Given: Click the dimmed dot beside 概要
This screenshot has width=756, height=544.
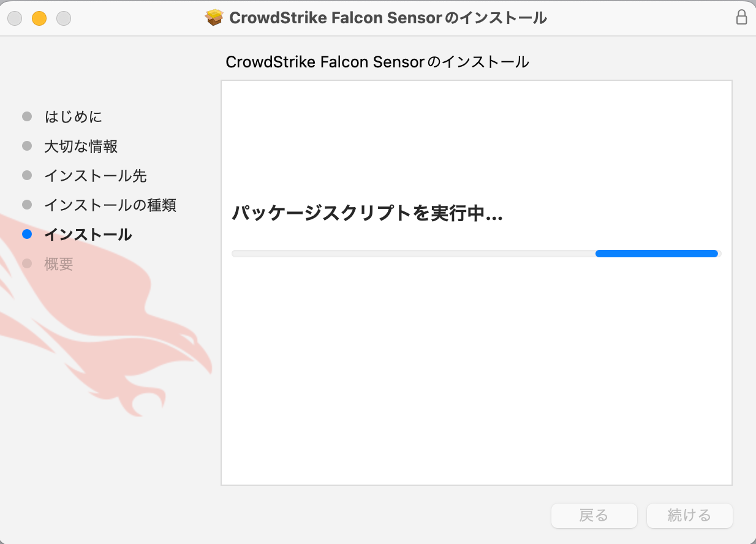Looking at the screenshot, I should (x=27, y=263).
